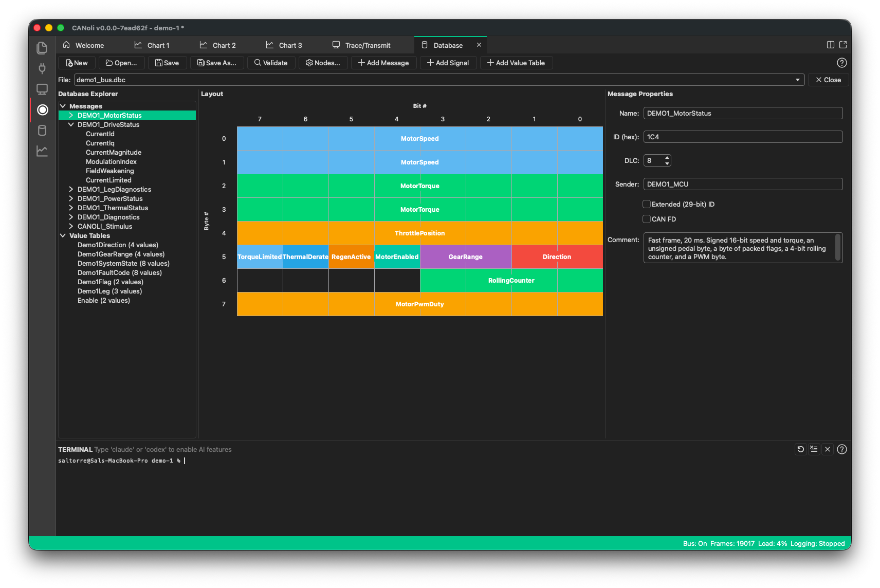Click the split editor layout icon
The height and width of the screenshot is (588, 880).
pyautogui.click(x=831, y=45)
